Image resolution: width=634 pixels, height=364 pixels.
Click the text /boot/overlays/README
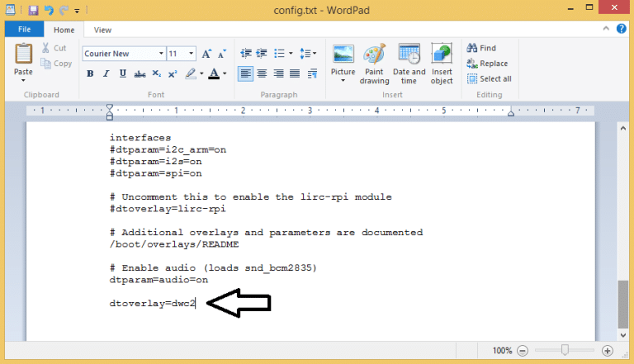click(174, 244)
